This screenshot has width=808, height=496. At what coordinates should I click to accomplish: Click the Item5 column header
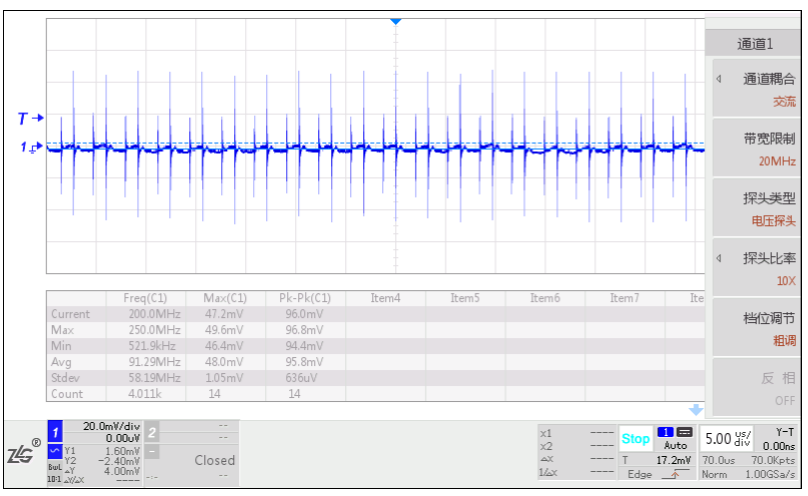click(x=465, y=298)
